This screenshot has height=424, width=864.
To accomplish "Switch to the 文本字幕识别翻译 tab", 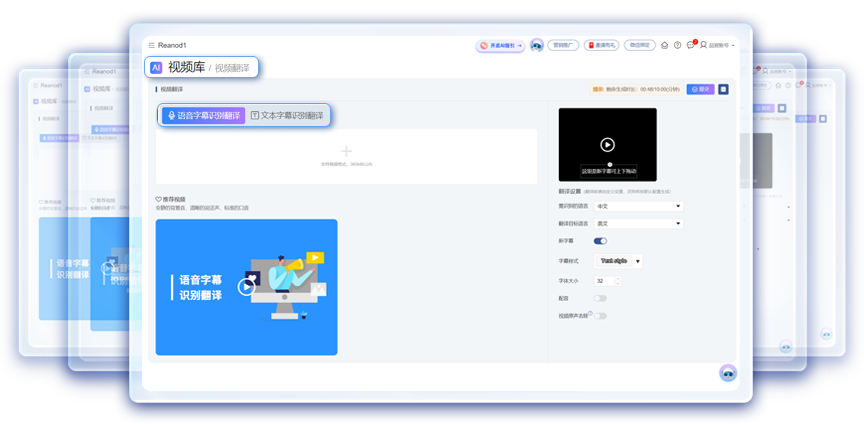I will tap(287, 116).
